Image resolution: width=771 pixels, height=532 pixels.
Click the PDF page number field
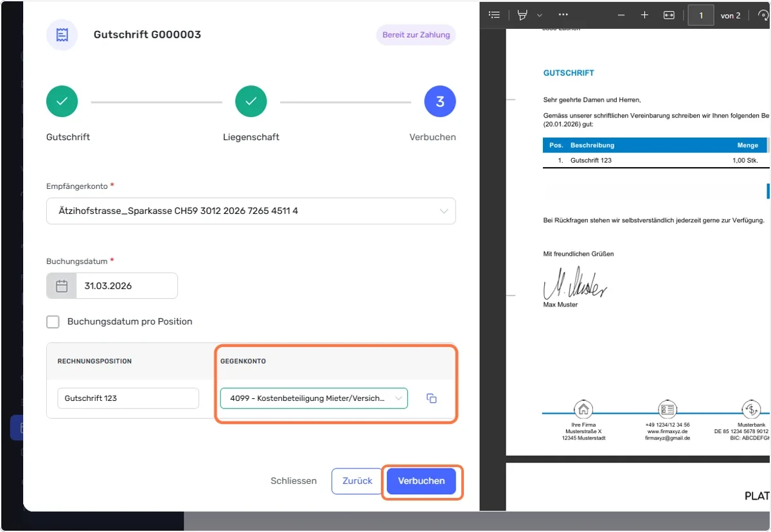tap(701, 15)
